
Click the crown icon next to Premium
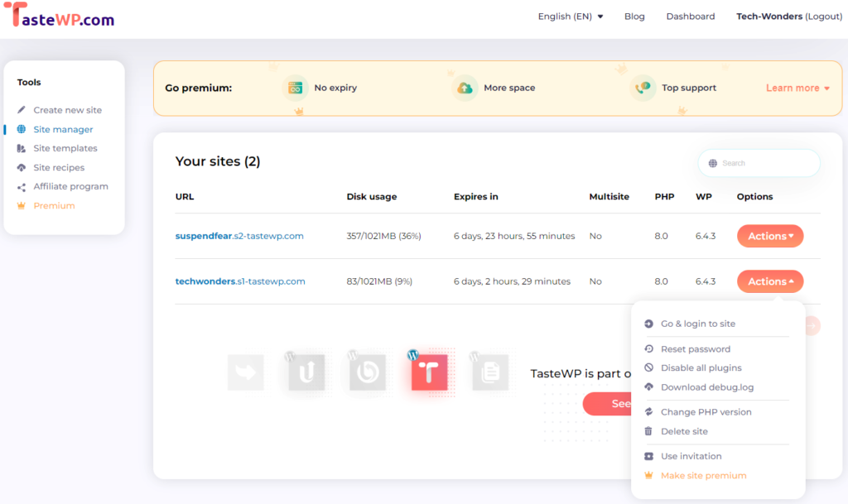pyautogui.click(x=22, y=205)
